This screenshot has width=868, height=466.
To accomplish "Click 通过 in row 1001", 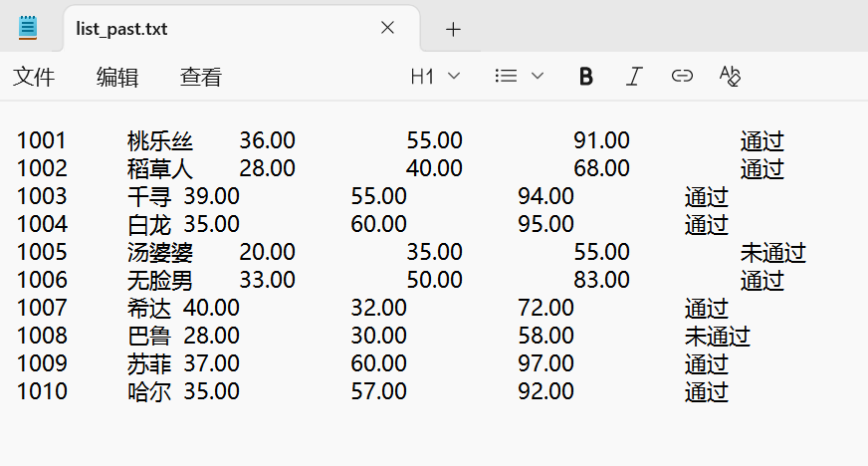I will tap(762, 141).
